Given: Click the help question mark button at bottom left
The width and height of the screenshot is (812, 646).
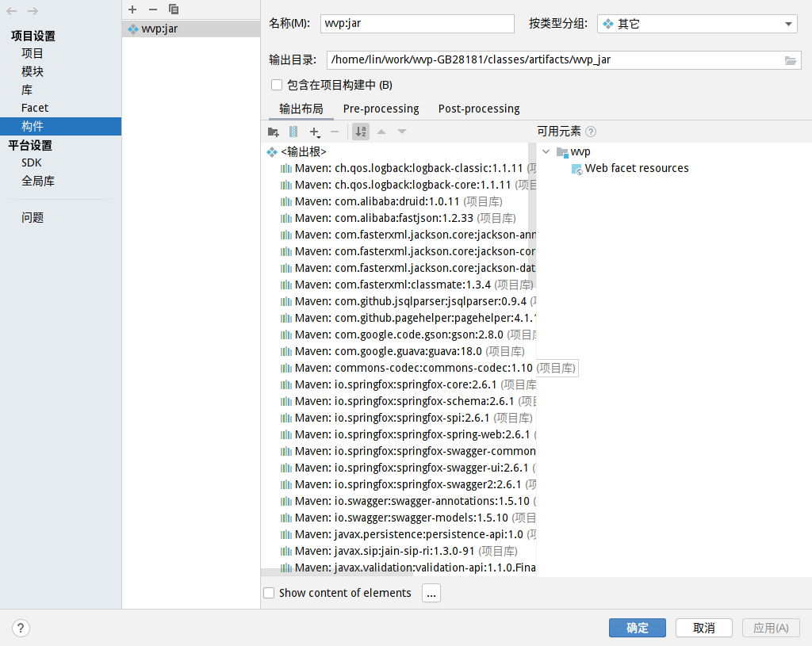Looking at the screenshot, I should click(21, 628).
